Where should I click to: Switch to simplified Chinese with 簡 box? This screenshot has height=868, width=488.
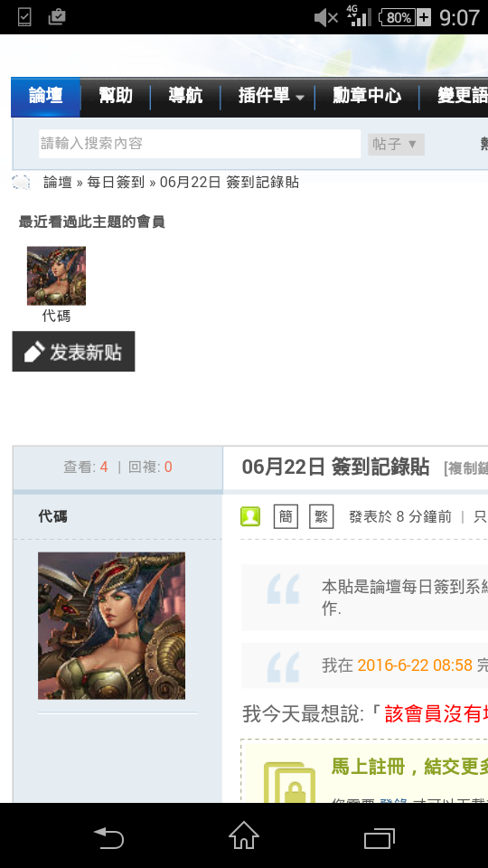(286, 517)
